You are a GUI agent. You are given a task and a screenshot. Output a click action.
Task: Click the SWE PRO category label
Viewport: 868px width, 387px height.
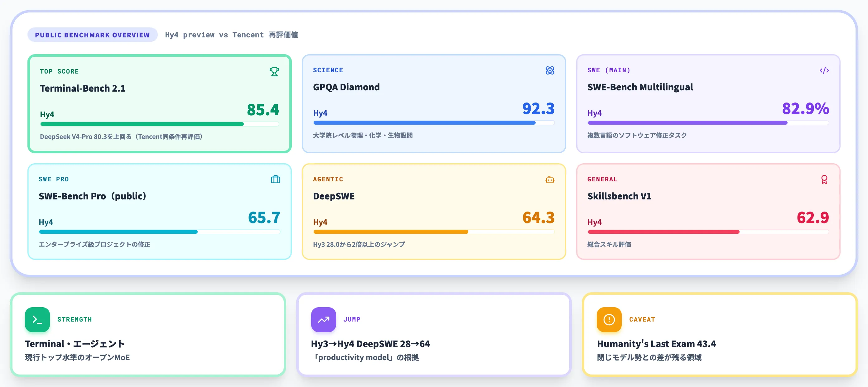coord(54,179)
